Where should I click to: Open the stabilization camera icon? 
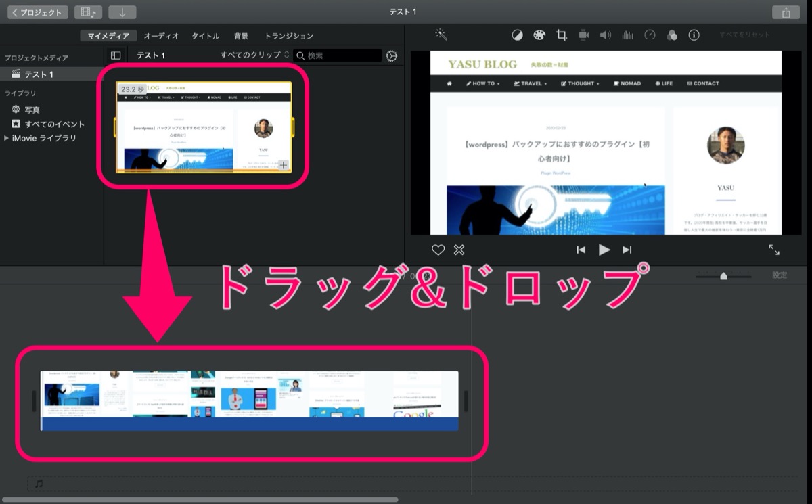point(584,35)
